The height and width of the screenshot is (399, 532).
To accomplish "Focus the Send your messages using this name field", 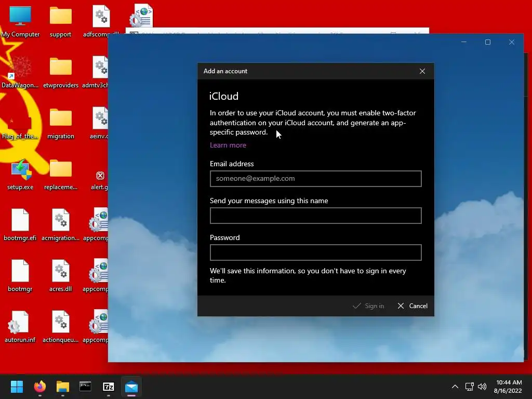I will point(315,216).
